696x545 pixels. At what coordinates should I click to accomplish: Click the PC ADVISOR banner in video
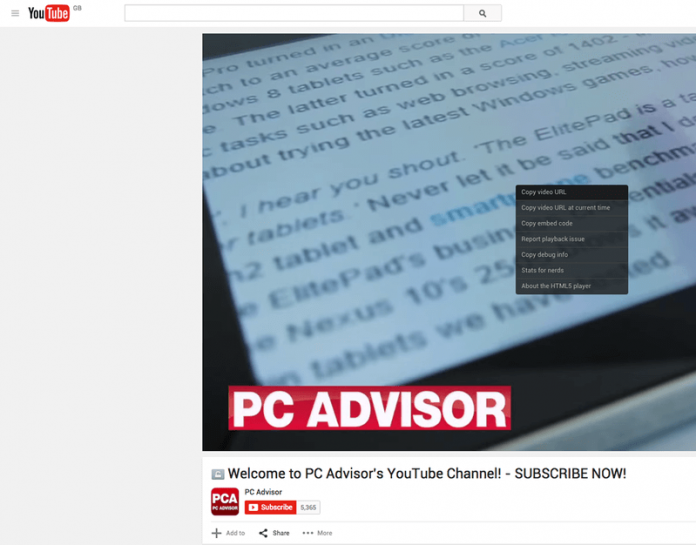pyautogui.click(x=369, y=408)
